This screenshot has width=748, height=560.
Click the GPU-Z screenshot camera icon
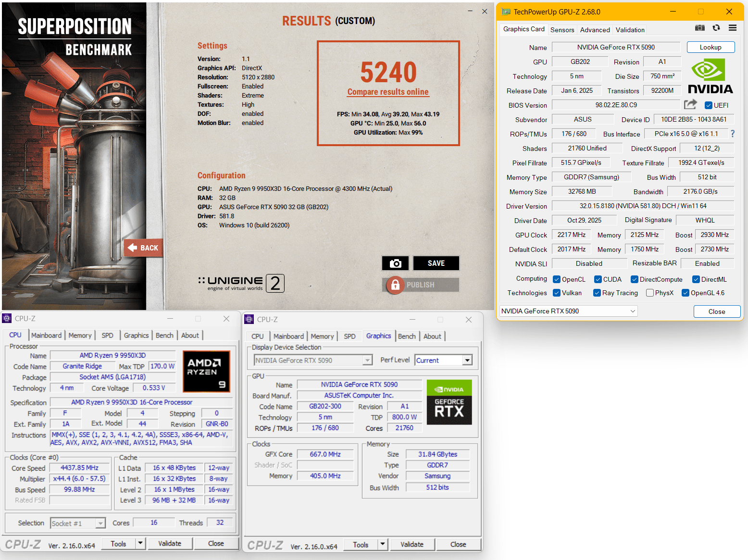point(700,28)
